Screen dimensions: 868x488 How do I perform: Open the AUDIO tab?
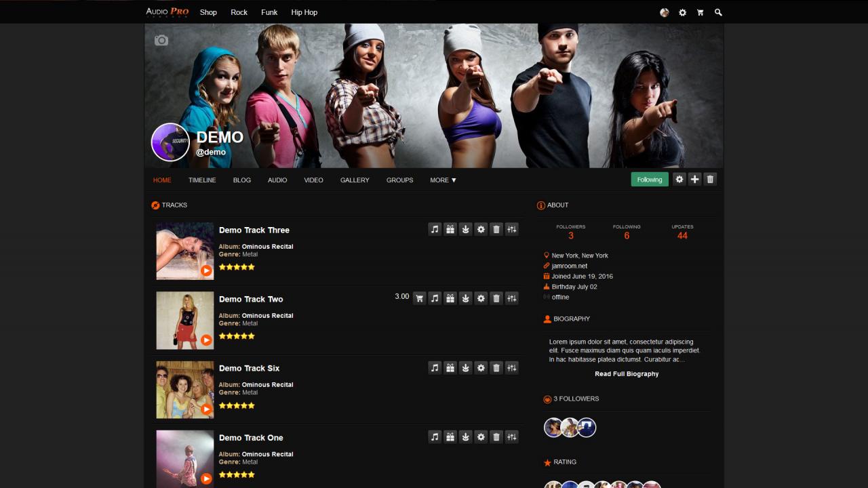(x=277, y=180)
